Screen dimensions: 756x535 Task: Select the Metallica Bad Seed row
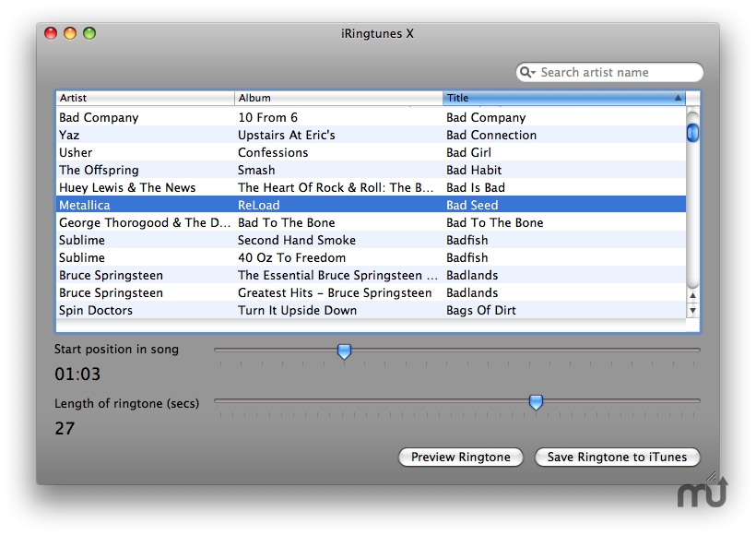coord(371,205)
